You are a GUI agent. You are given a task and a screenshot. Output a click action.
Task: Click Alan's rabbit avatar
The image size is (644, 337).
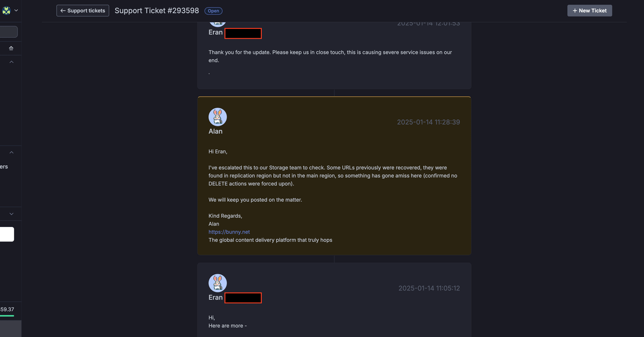point(217,117)
